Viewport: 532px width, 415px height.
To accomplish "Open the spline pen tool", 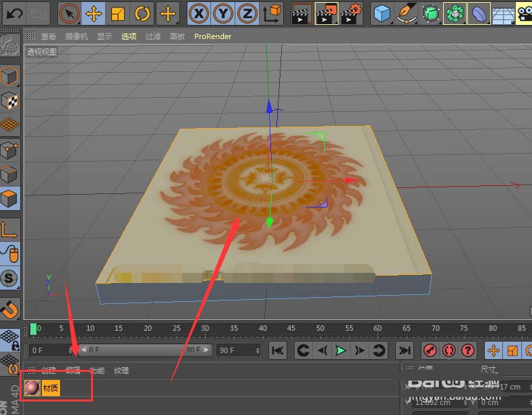I will [406, 13].
